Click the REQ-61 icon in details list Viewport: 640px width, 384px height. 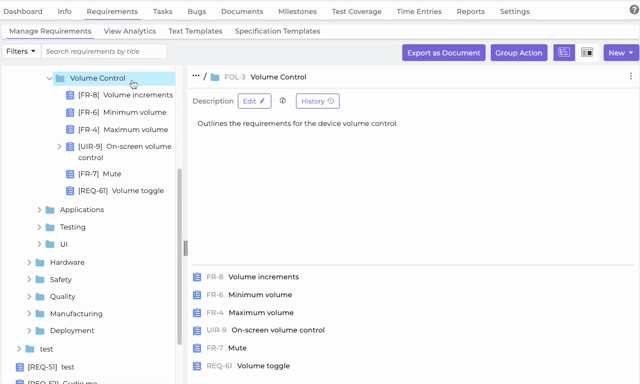point(197,366)
